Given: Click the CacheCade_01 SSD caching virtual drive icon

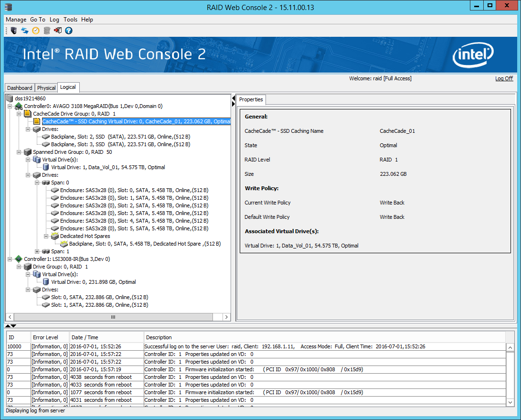Looking at the screenshot, I should (x=37, y=121).
